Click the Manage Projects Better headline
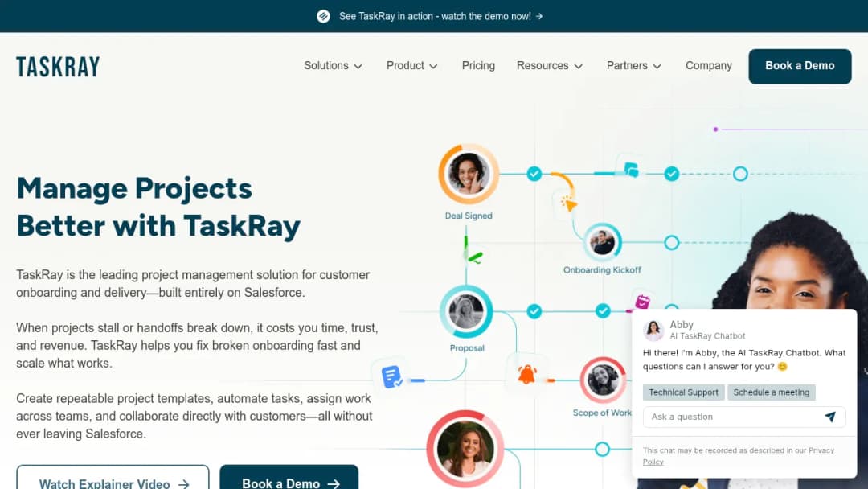This screenshot has height=489, width=868. click(159, 208)
